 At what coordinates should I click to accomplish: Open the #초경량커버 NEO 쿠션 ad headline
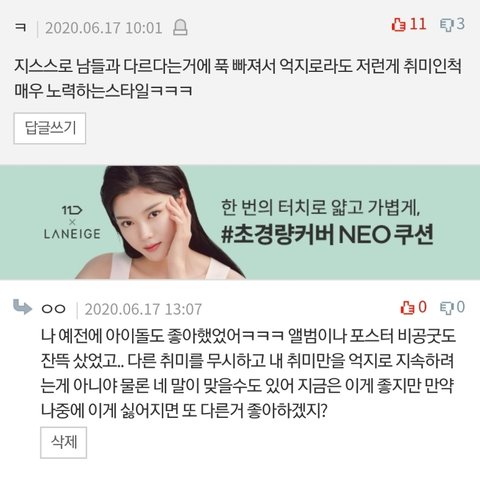click(327, 235)
